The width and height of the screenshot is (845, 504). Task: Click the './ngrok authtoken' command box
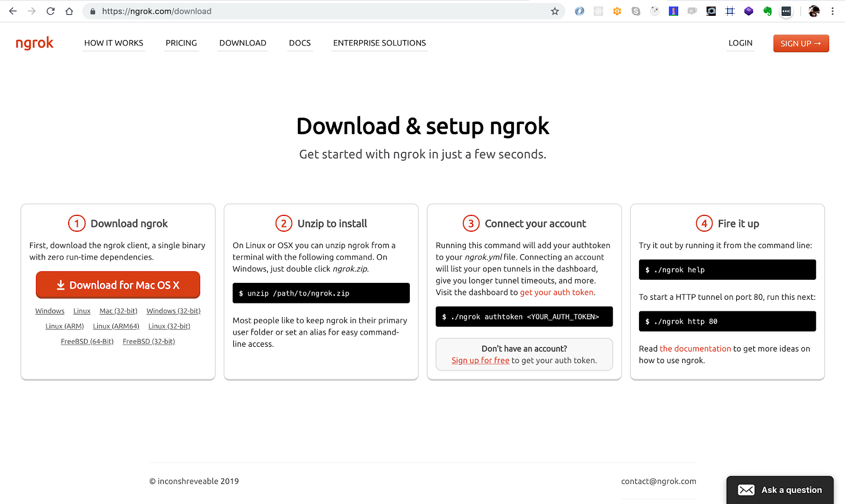524,317
